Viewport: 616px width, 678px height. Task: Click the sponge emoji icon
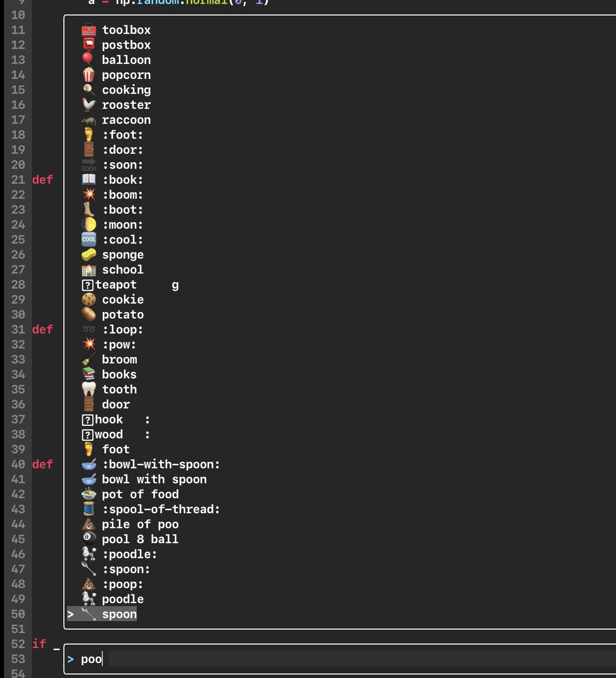pyautogui.click(x=89, y=255)
